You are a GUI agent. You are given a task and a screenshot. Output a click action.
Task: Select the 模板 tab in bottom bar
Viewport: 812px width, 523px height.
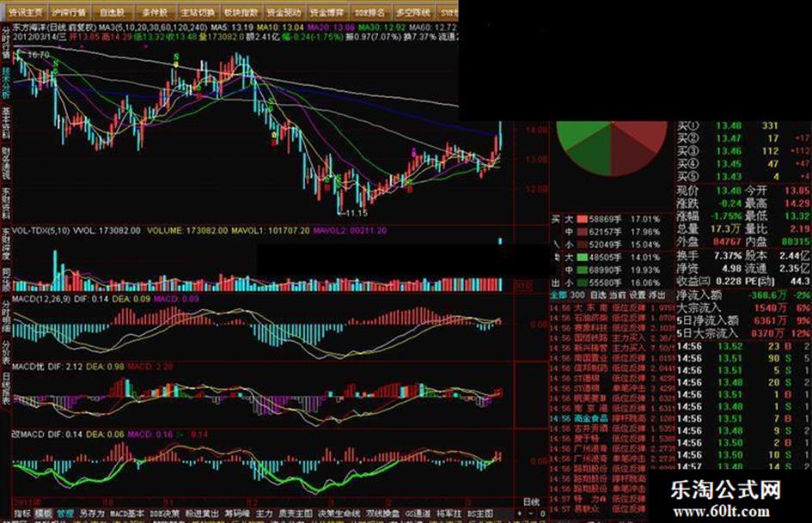pos(43,514)
